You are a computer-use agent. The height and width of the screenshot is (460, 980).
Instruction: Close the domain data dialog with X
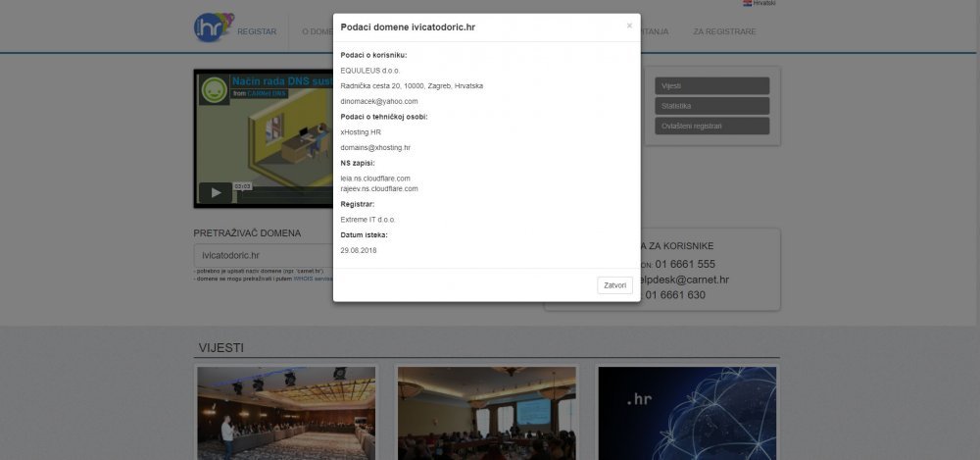coord(629,26)
